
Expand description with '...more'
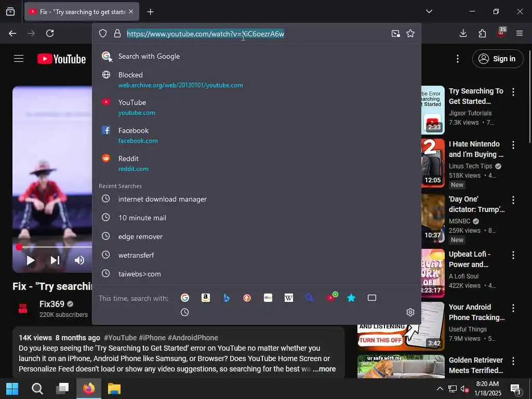324,369
